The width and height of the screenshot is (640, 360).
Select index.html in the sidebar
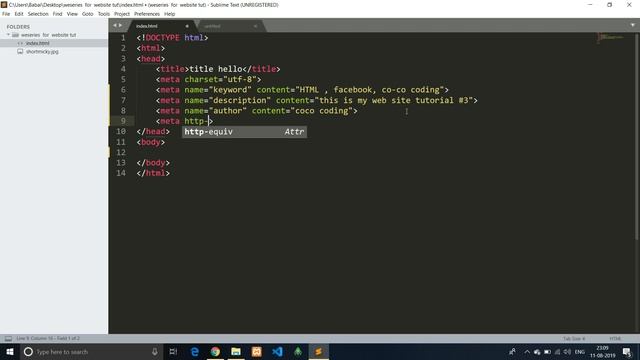(38, 43)
